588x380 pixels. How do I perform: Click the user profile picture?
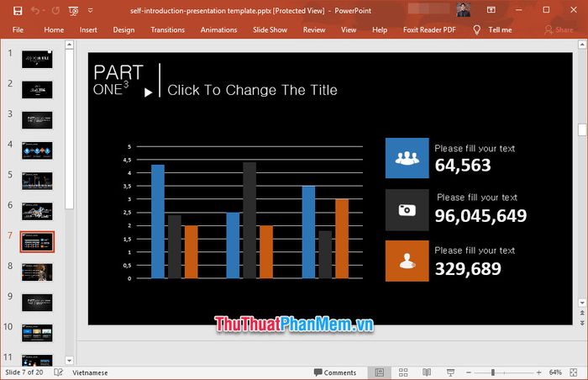coord(464,10)
